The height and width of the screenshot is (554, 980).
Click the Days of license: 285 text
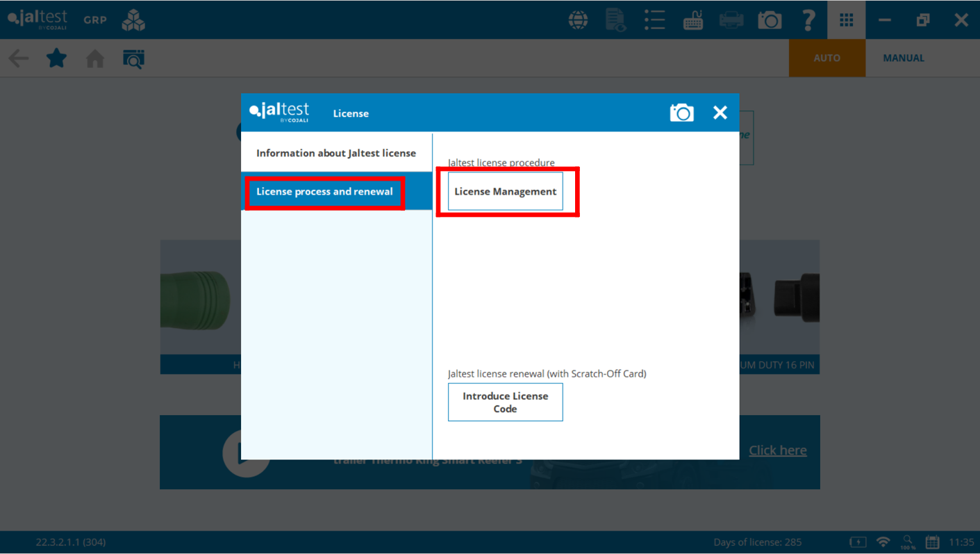coord(758,542)
